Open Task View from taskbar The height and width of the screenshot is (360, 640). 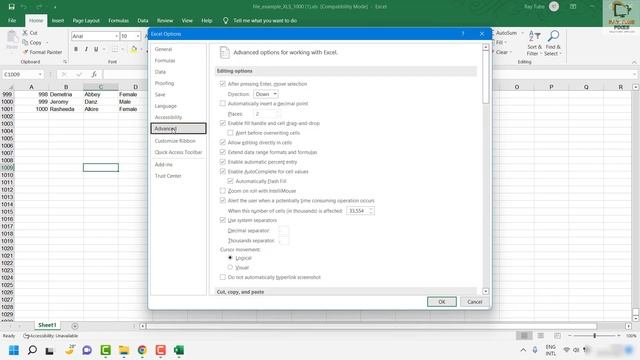(49, 351)
